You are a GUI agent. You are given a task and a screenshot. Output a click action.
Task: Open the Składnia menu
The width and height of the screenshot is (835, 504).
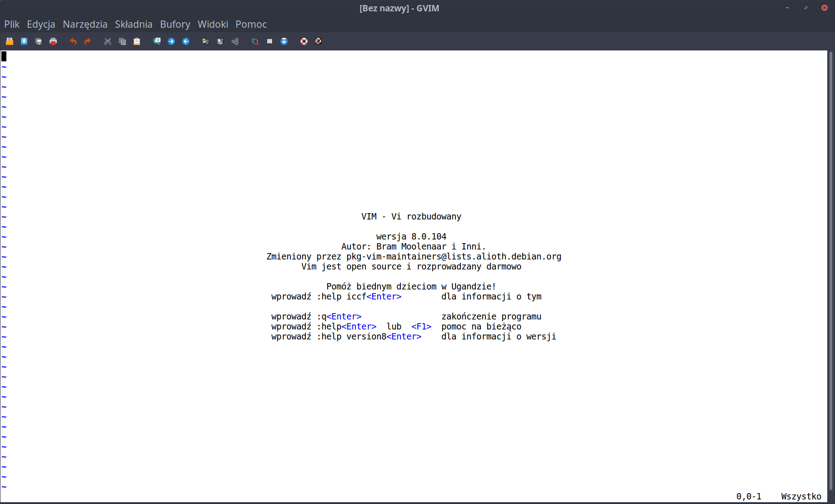point(134,24)
